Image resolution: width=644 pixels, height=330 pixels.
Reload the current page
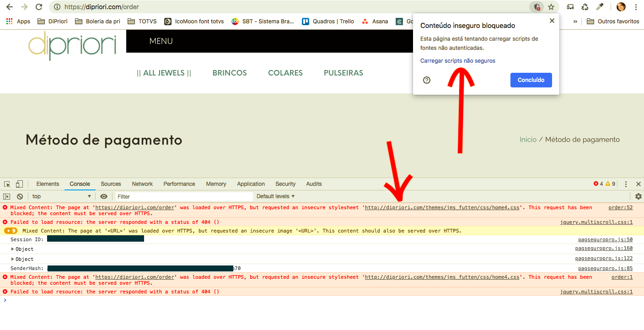tap(39, 7)
